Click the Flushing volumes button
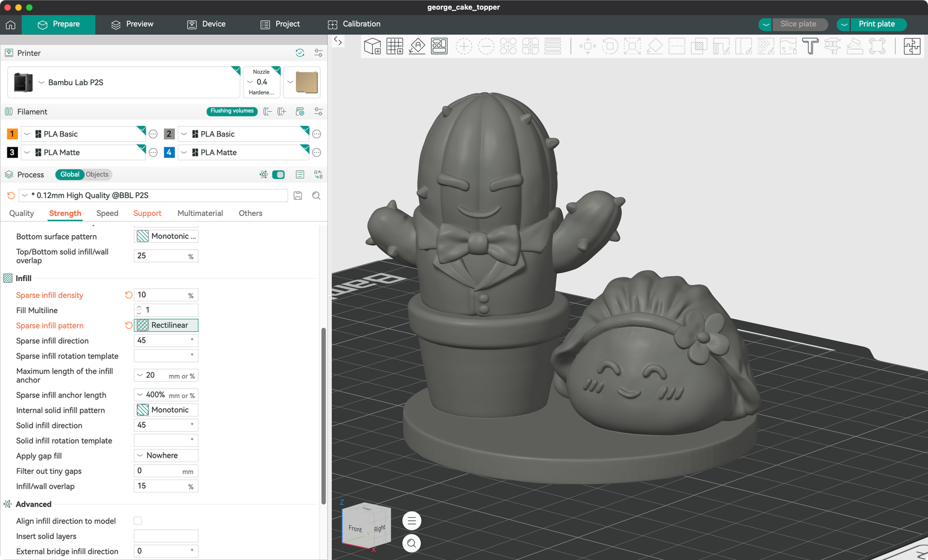This screenshot has height=560, width=928. (232, 111)
